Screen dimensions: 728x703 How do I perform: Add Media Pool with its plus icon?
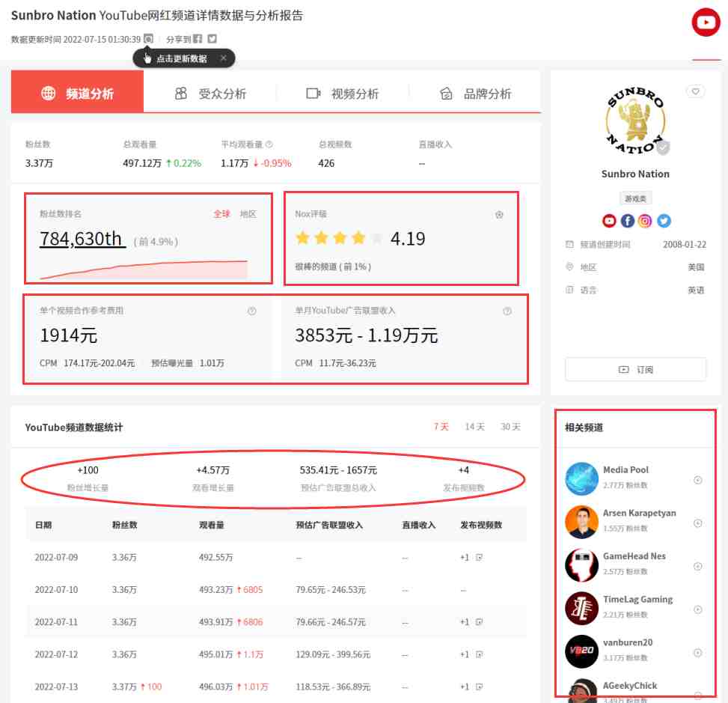tap(697, 480)
